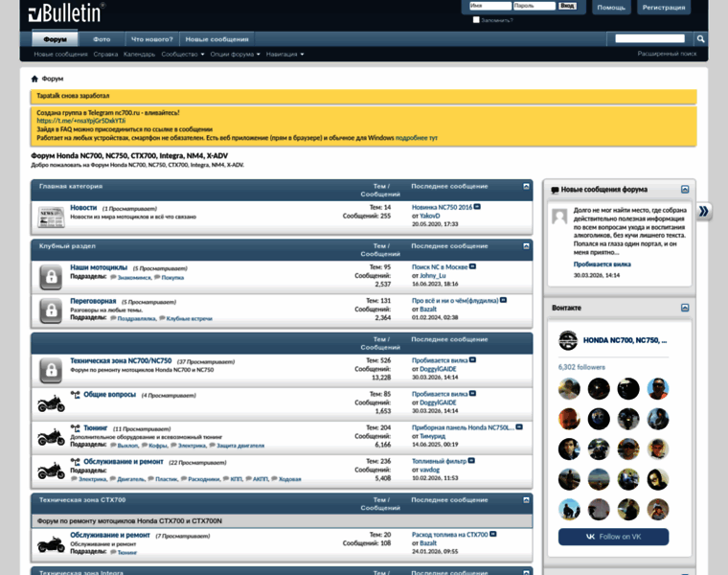Open the Новые сообщения tab
Viewport: 728px width, 575px height.
click(x=216, y=39)
